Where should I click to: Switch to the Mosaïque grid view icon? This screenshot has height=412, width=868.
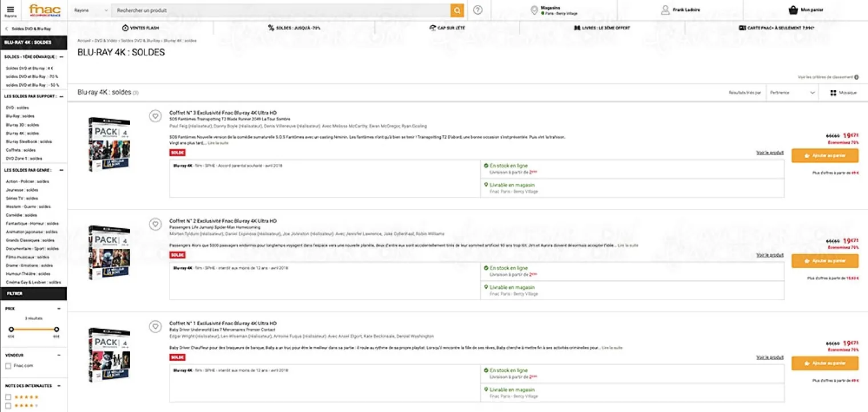833,93
